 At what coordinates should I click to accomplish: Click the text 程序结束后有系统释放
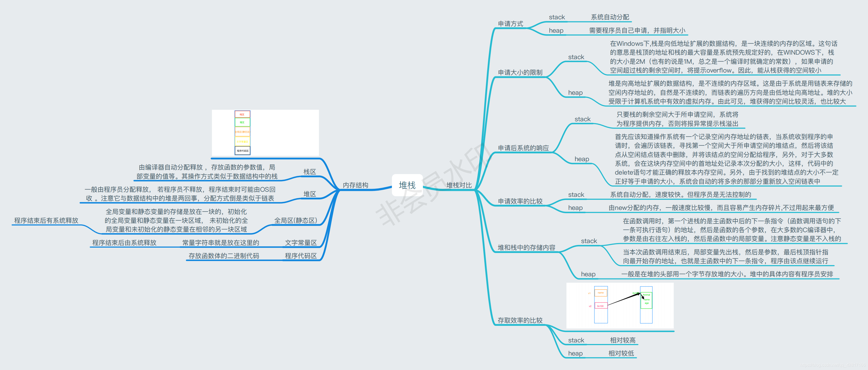46,220
